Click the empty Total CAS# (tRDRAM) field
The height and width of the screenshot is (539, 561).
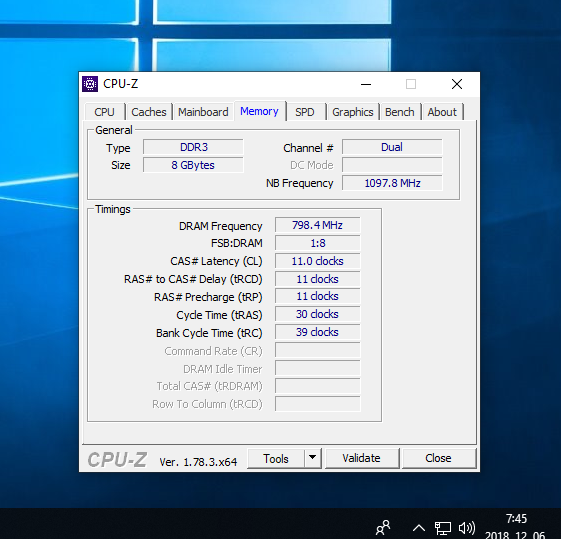(x=318, y=386)
